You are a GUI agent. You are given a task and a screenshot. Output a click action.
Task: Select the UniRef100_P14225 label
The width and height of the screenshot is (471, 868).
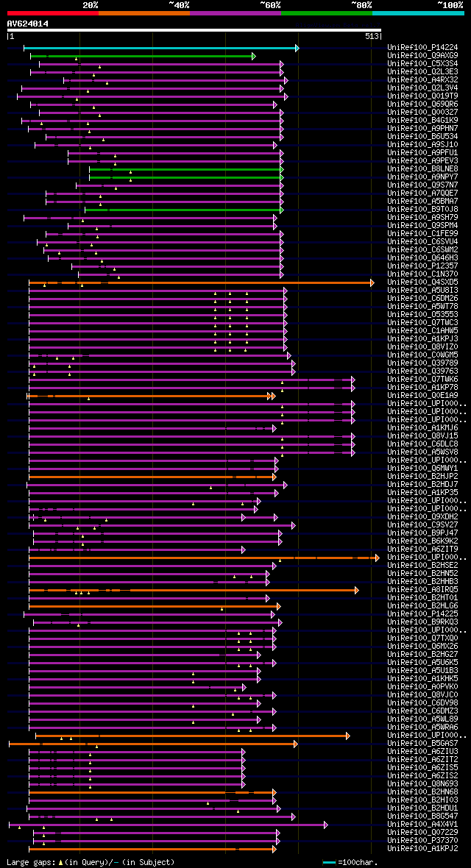click(x=422, y=614)
